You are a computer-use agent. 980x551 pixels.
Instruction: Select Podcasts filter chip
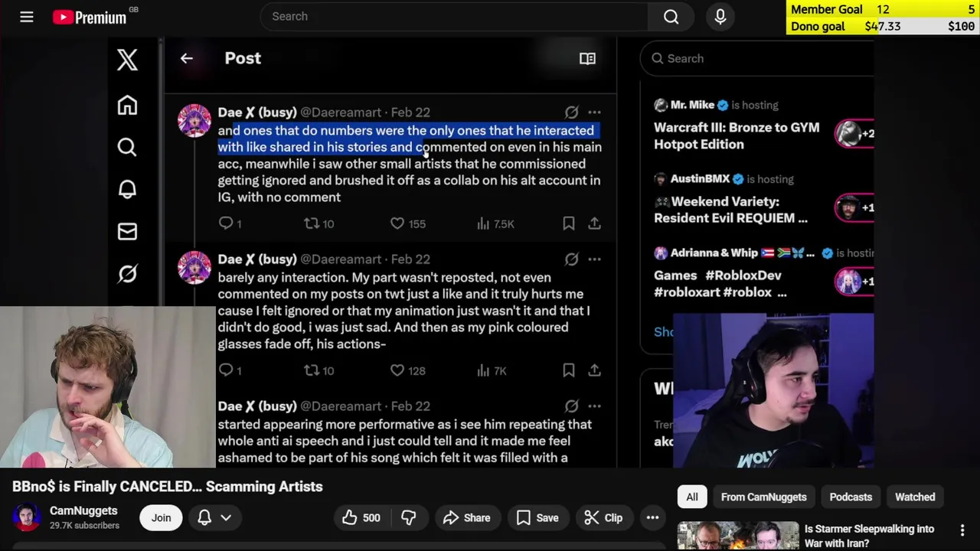(x=851, y=497)
